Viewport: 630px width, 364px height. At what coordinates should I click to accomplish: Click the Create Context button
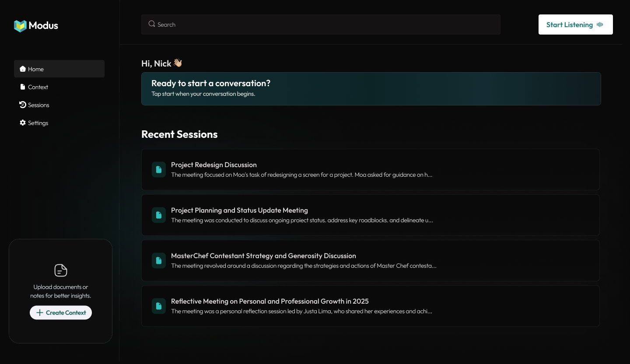point(60,312)
